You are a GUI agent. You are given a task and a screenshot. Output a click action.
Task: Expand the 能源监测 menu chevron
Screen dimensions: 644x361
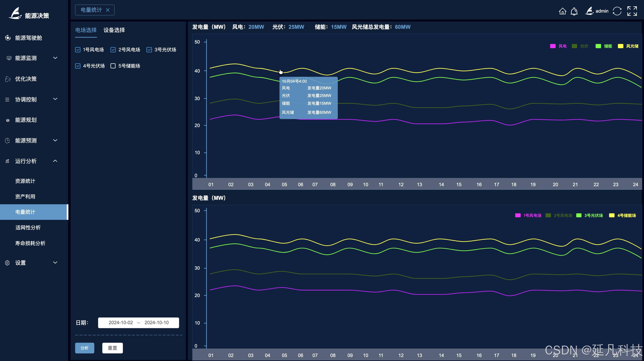point(55,58)
